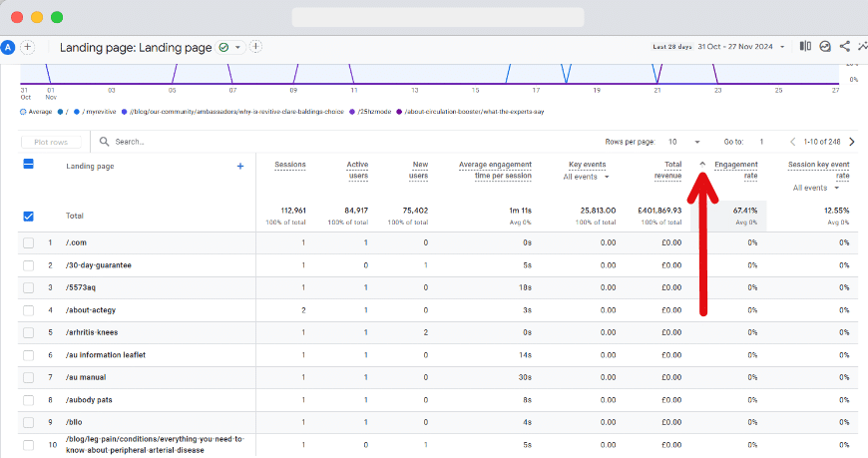Click the total revenue £401,869.93 value
868x458 pixels.
[x=659, y=211]
